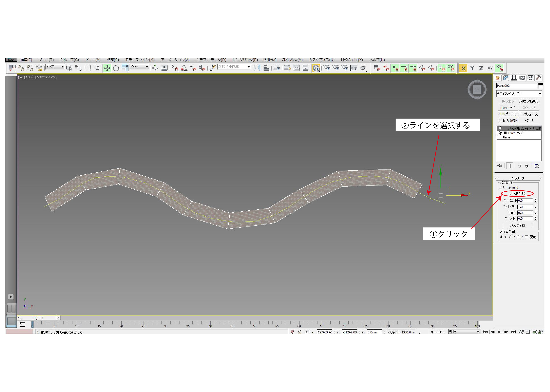Click the Pin Stack icon
Screen dimensions: 550x392
point(500,166)
